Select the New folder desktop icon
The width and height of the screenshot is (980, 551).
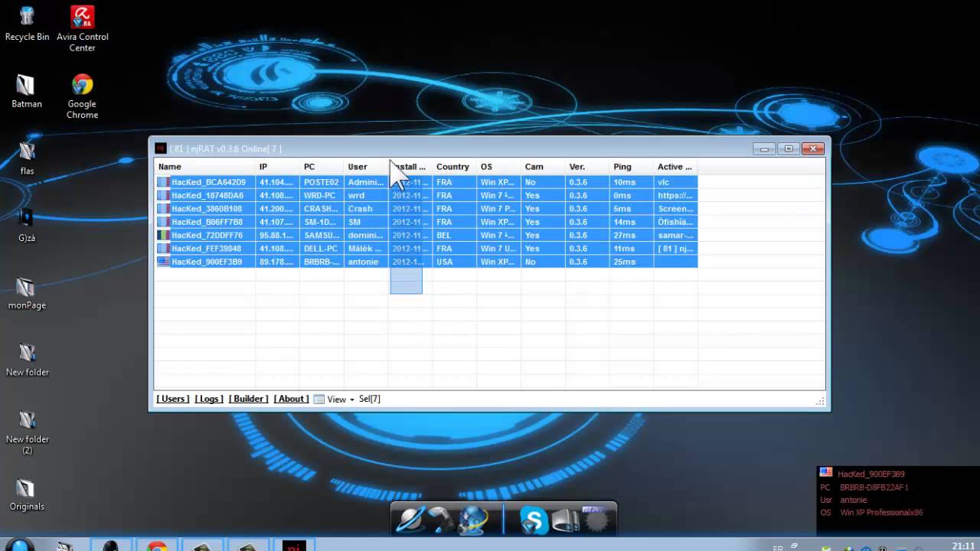27,359
